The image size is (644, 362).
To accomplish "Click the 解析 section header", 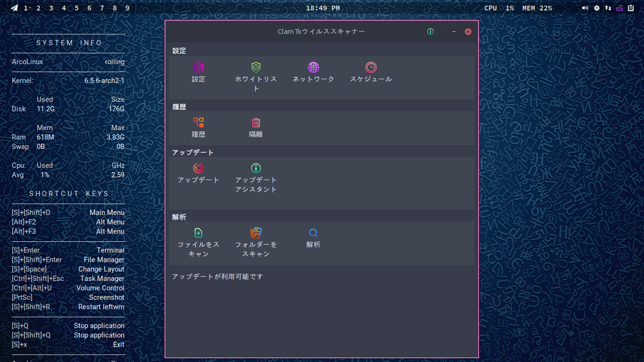I will (179, 217).
